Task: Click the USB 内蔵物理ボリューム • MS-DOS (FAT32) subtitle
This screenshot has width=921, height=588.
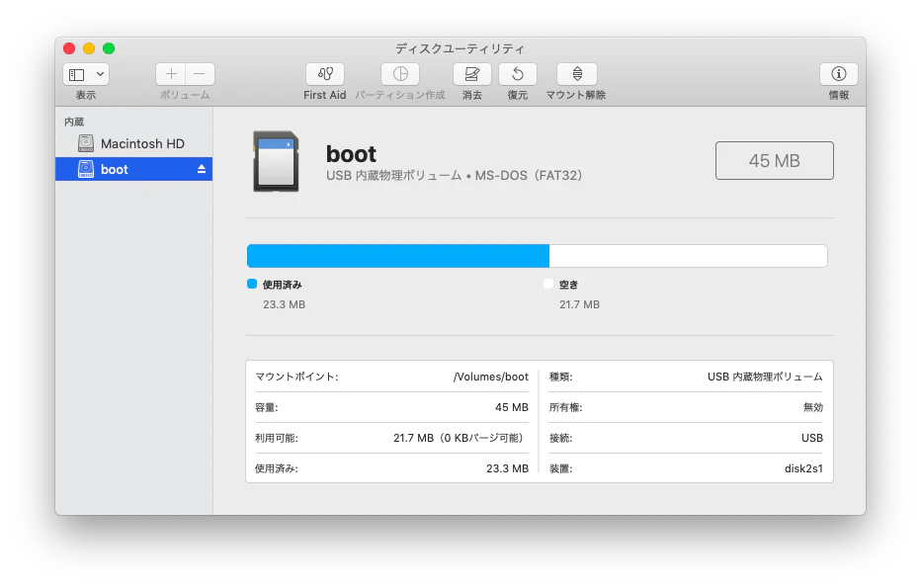Action: [454, 175]
